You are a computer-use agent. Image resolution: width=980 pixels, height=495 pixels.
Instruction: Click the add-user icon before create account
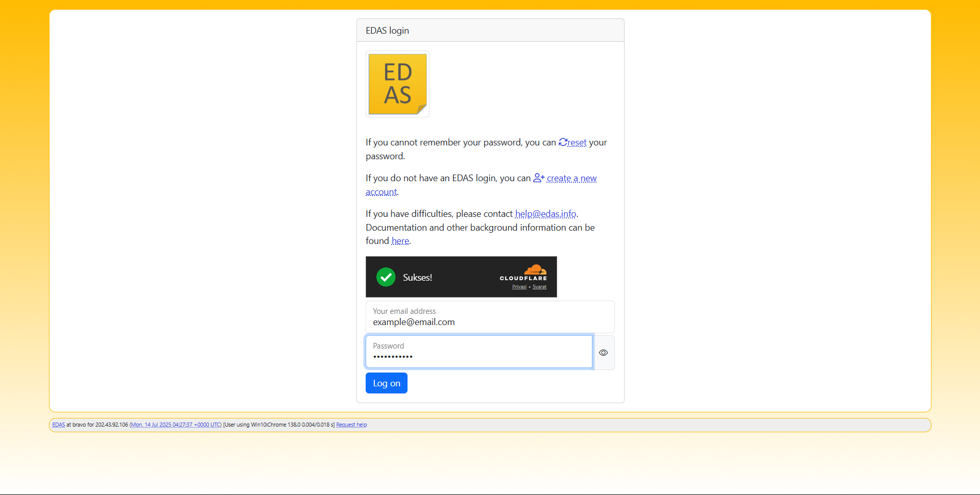tap(539, 178)
